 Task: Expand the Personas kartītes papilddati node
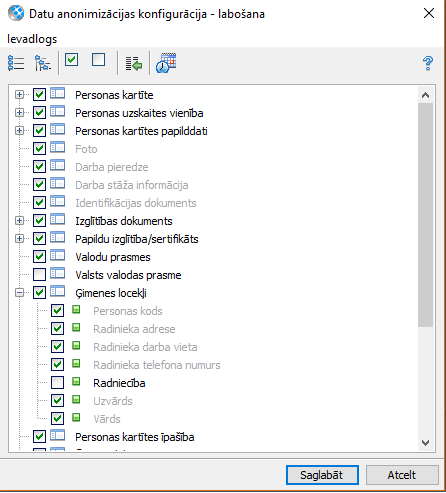click(19, 131)
